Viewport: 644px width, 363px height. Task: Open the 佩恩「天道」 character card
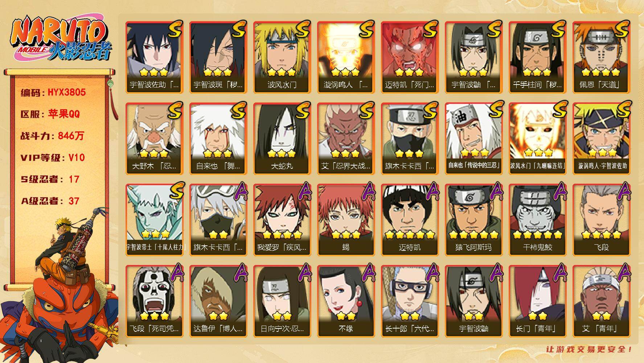601,57
